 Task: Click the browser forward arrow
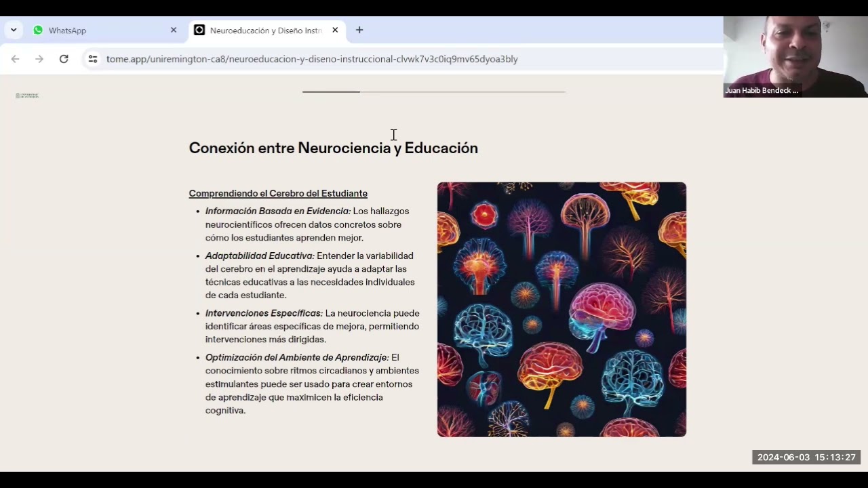(x=39, y=59)
